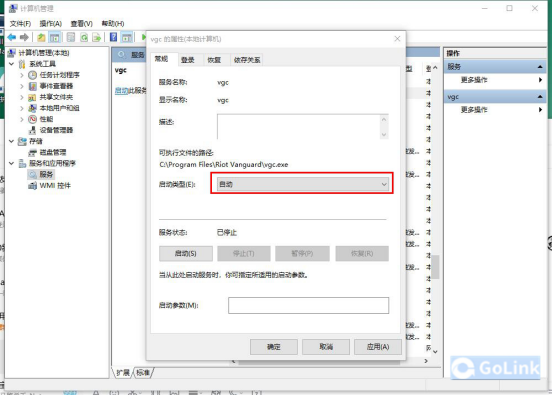The height and width of the screenshot is (395, 553).
Task: Expand the 性能 tree node
Action: pos(22,119)
